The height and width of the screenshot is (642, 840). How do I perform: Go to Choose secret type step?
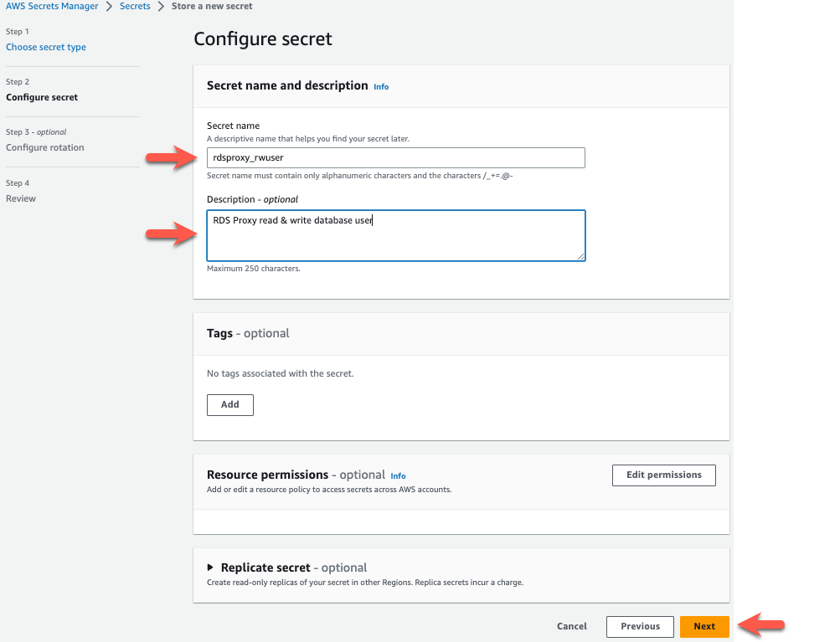(x=46, y=48)
